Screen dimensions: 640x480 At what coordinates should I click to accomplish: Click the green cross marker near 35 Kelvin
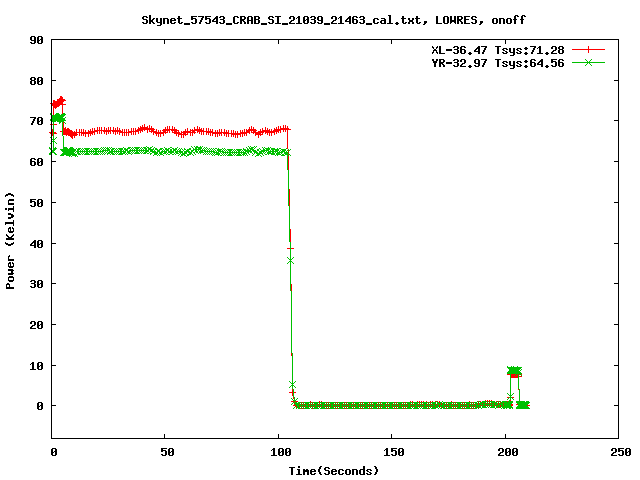(290, 260)
